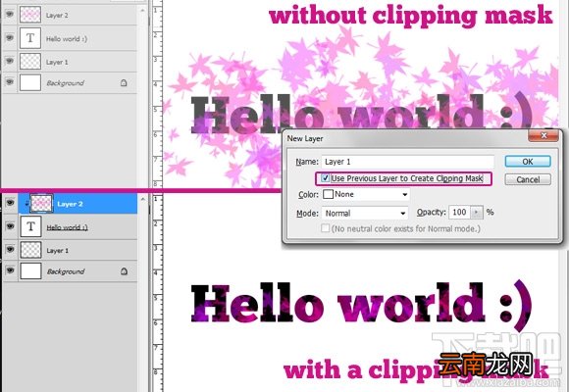The image size is (569, 392).
Task: Select the Layer 2 thumbnail in top panel
Action: (30, 15)
